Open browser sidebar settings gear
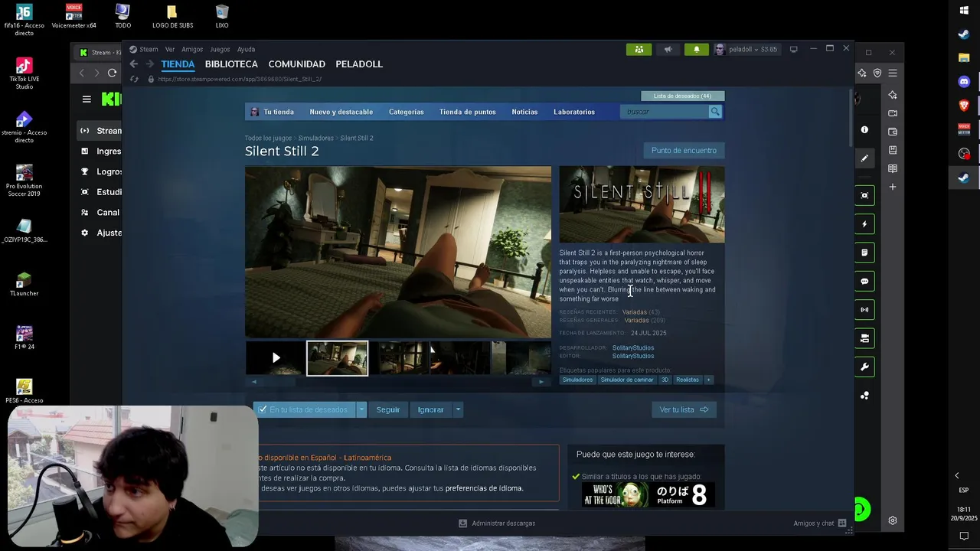Viewport: 980px width, 551px height. tap(893, 520)
